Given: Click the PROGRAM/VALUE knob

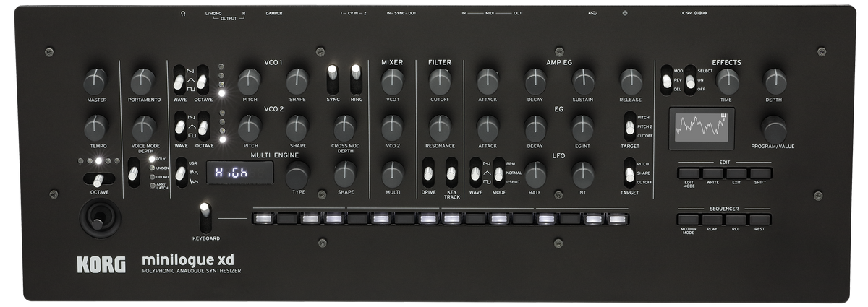Looking at the screenshot, I should pyautogui.click(x=774, y=129).
